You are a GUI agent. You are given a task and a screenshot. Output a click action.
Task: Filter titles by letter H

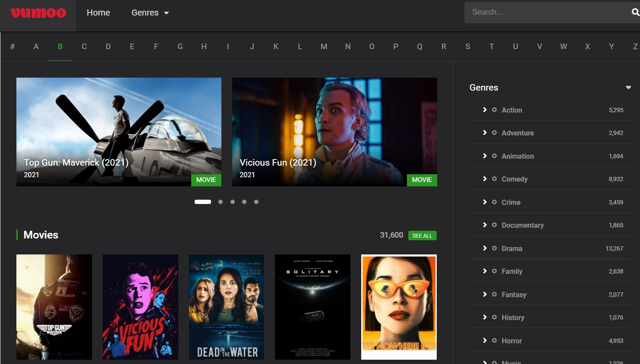tap(204, 47)
